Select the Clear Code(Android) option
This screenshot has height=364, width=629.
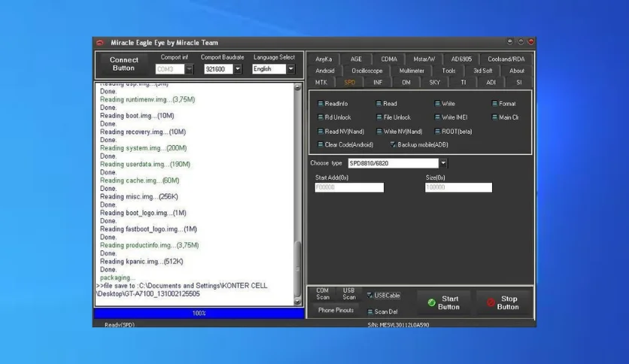click(345, 144)
